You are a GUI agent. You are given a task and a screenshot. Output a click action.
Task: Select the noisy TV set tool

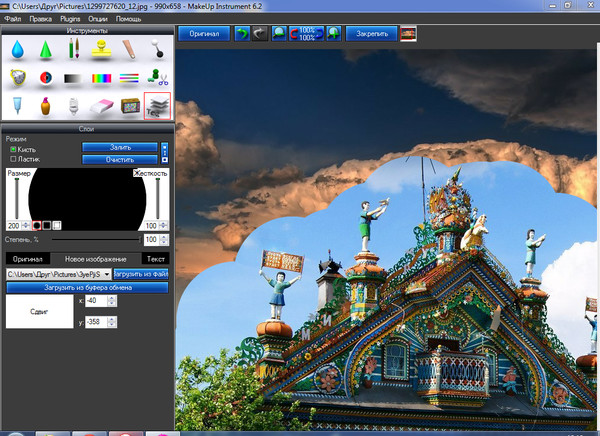pos(130,105)
